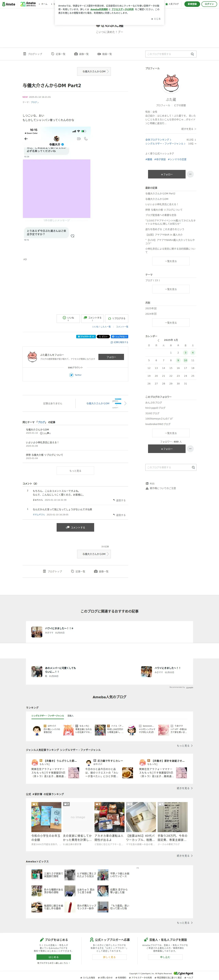Click the いいね smiley button

click(x=68, y=318)
